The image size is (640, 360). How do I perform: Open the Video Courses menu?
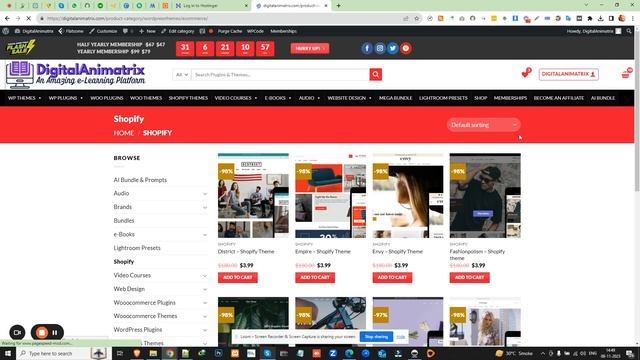pyautogui.click(x=236, y=98)
